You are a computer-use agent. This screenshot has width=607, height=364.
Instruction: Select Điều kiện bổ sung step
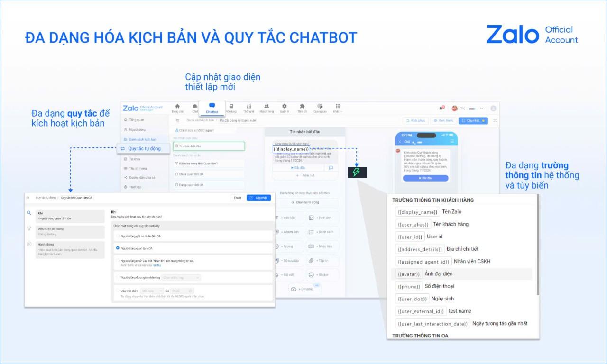point(70,232)
